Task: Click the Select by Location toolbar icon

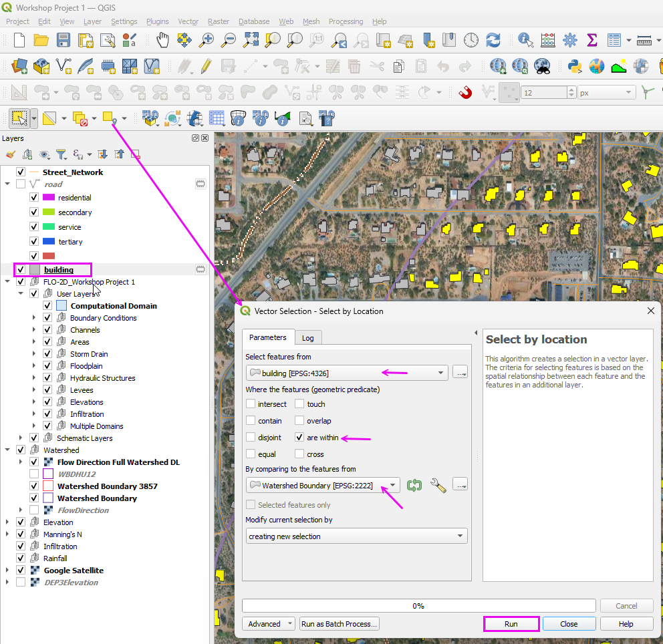Action: 110,118
